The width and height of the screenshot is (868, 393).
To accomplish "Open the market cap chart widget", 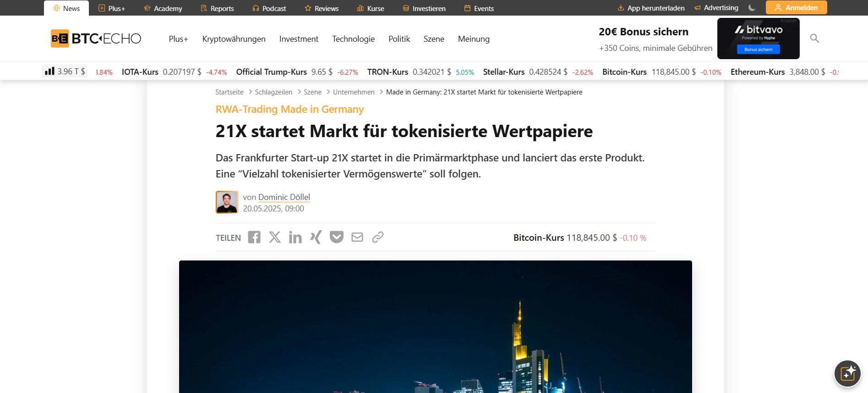I will click(x=65, y=72).
